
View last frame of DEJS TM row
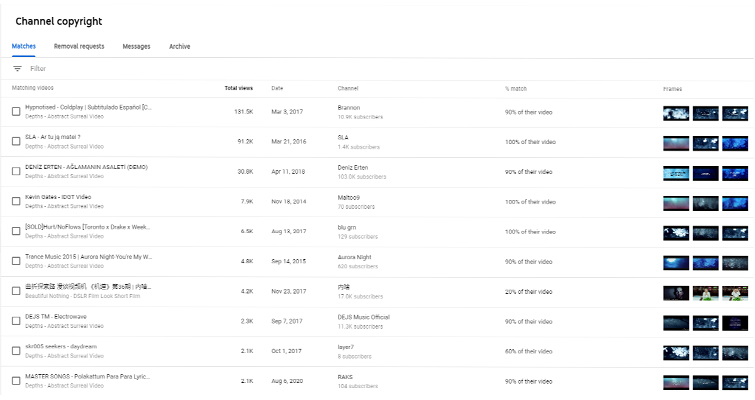[x=735, y=323]
